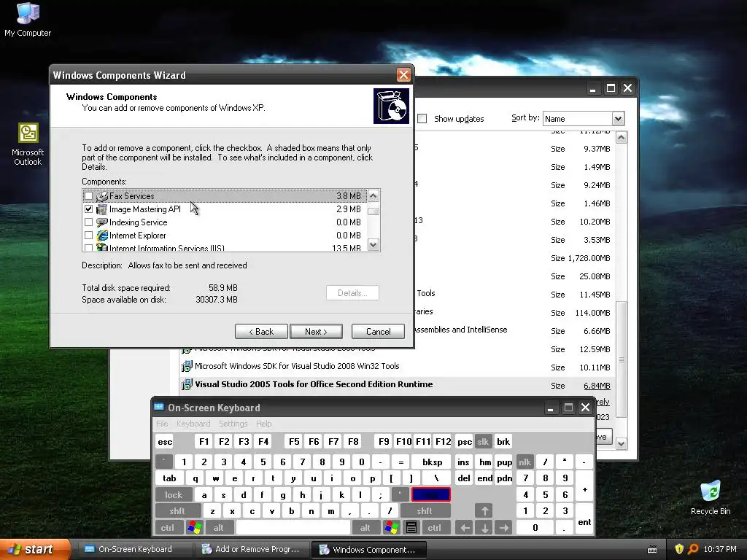Click the Windows Components Wizard package icon
Image resolution: width=747 pixels, height=560 pixels.
point(391,106)
